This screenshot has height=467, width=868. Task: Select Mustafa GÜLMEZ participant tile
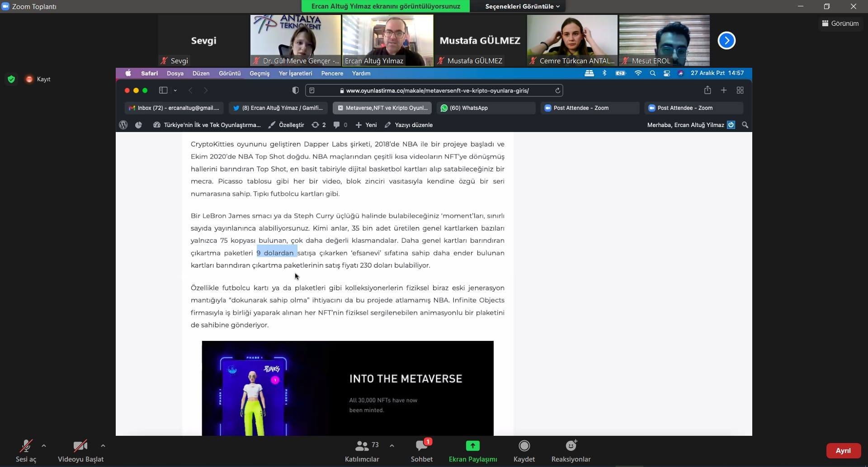(x=480, y=41)
